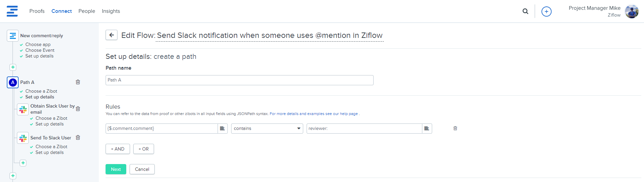Go back using the arrow button
The height and width of the screenshot is (182, 644).
tap(111, 35)
